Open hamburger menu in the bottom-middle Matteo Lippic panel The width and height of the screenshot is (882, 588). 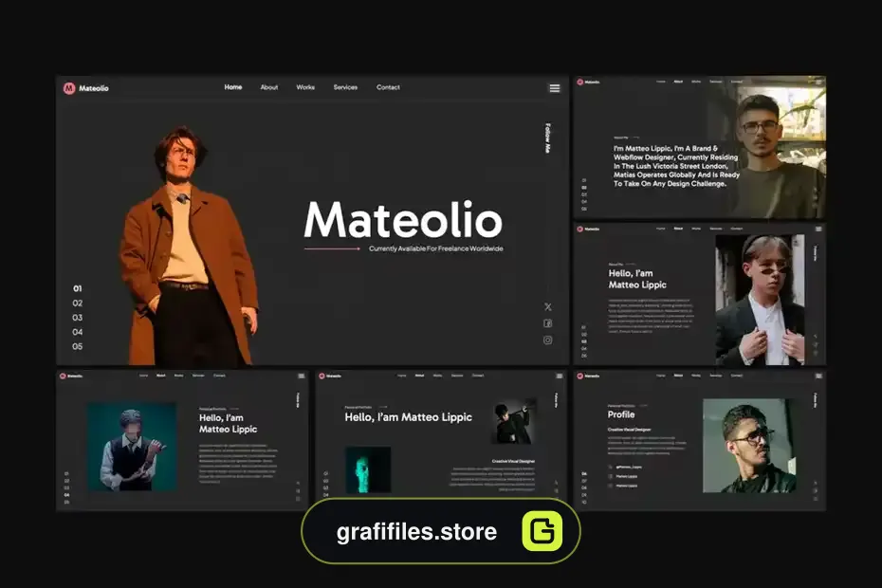point(560,376)
